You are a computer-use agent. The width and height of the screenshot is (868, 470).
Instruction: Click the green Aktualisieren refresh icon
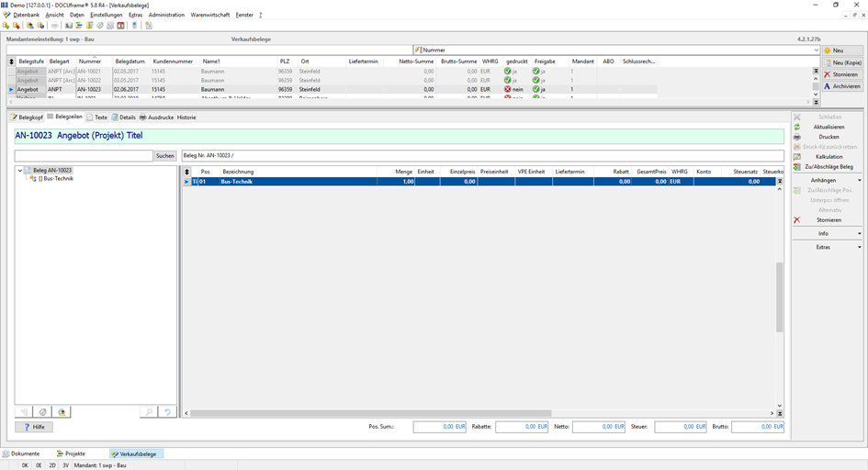coord(797,128)
